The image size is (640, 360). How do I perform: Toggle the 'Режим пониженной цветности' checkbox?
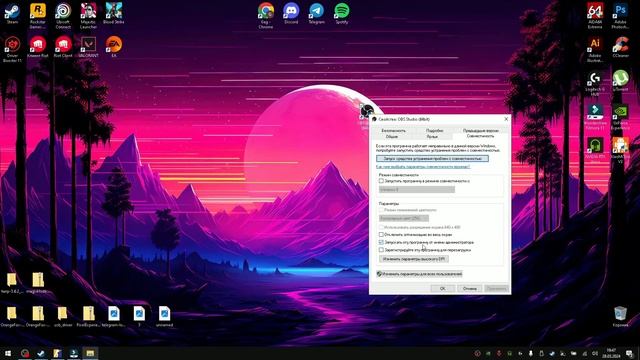click(x=381, y=210)
